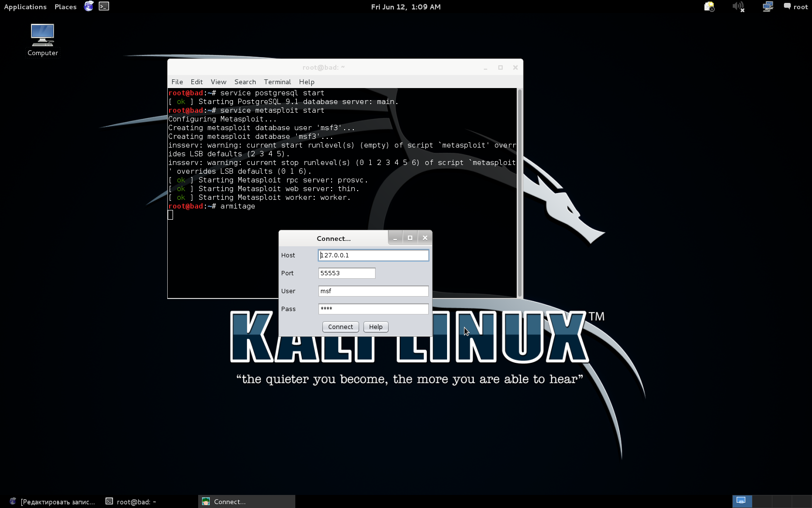Click into the Port field

(x=347, y=273)
